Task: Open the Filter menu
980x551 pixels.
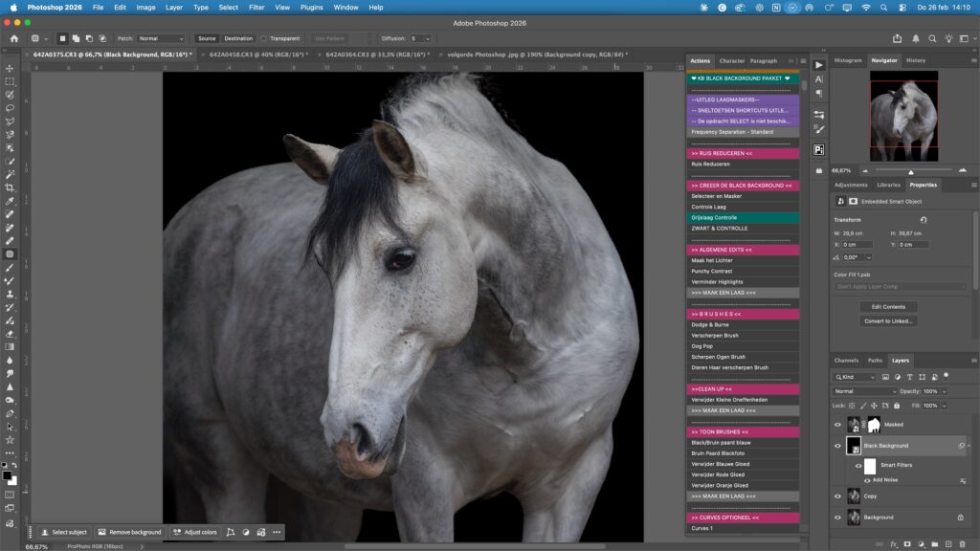Action: (x=256, y=7)
